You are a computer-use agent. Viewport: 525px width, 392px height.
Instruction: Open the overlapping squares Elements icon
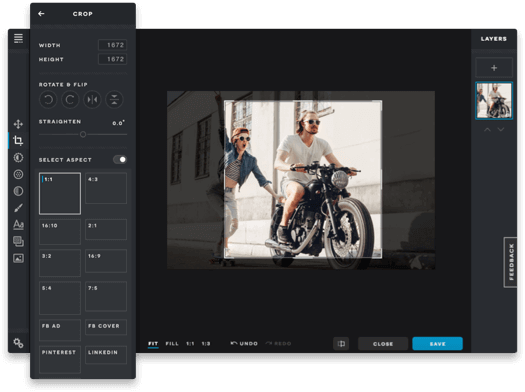pos(18,241)
